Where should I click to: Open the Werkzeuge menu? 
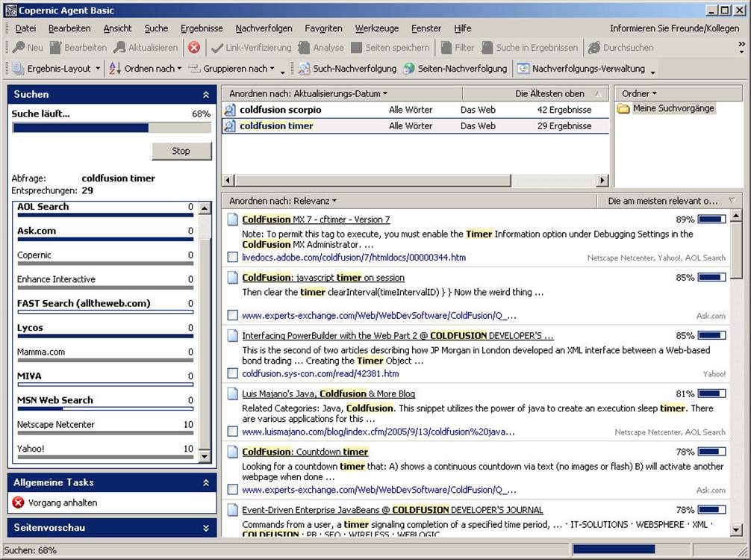coord(377,28)
